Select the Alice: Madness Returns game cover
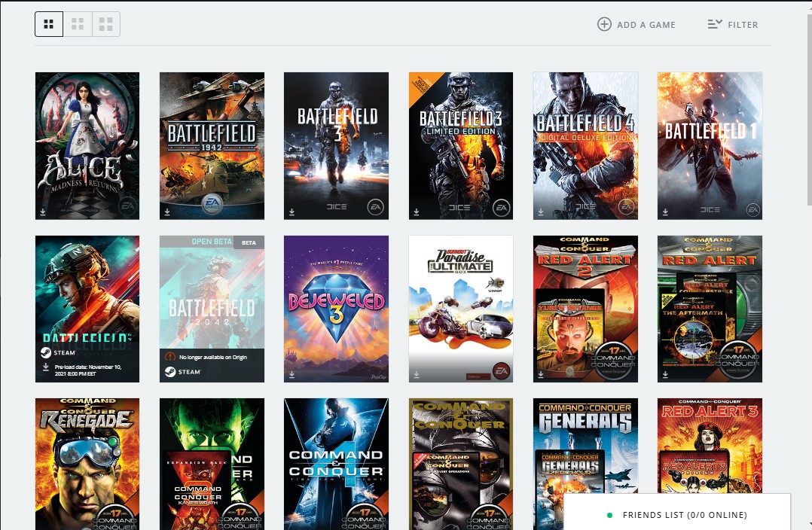This screenshot has height=530, width=812. tap(87, 146)
